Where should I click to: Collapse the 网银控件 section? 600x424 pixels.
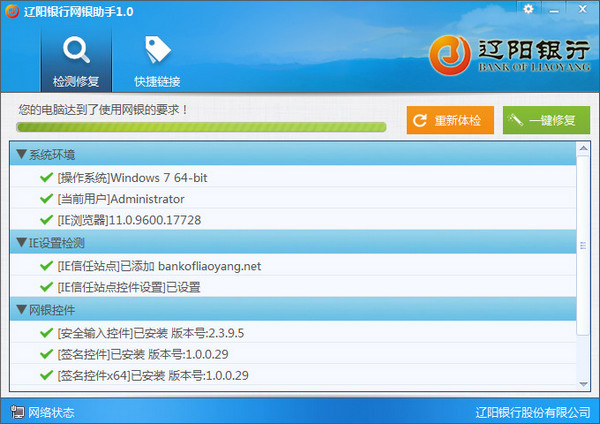(21, 310)
